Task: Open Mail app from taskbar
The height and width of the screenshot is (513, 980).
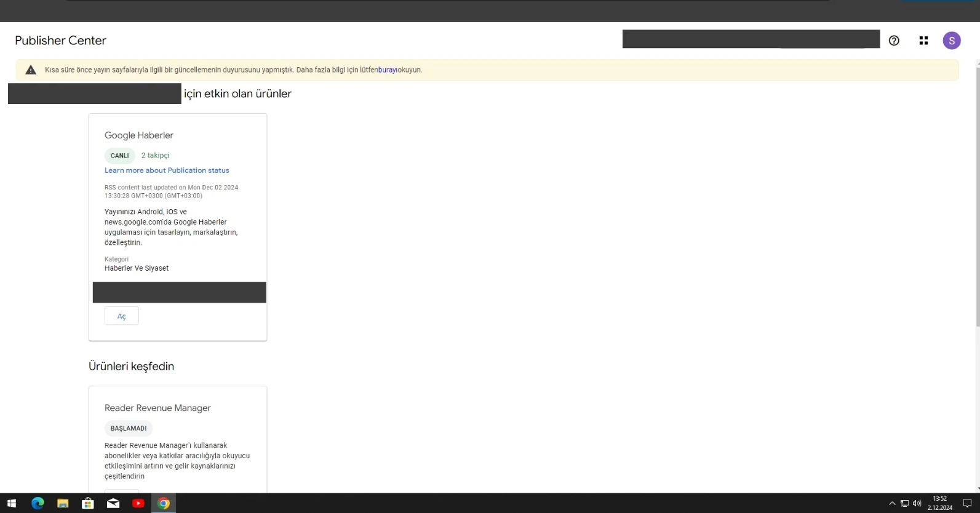Action: (x=113, y=503)
